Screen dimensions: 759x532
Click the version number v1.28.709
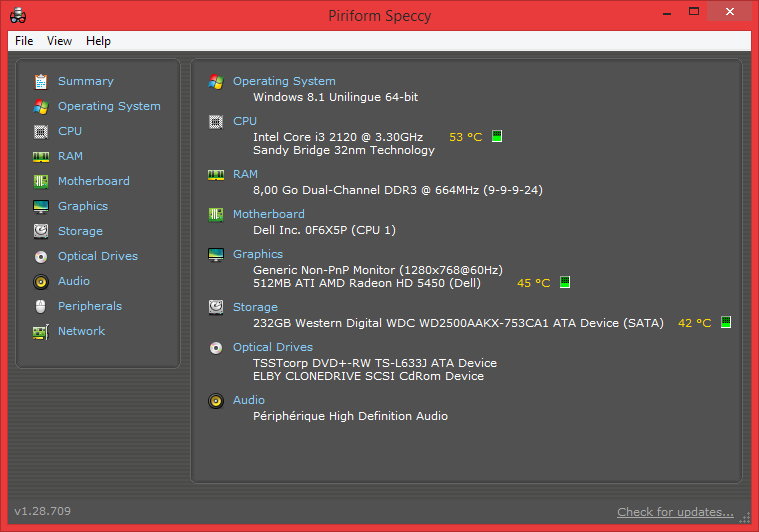(43, 511)
